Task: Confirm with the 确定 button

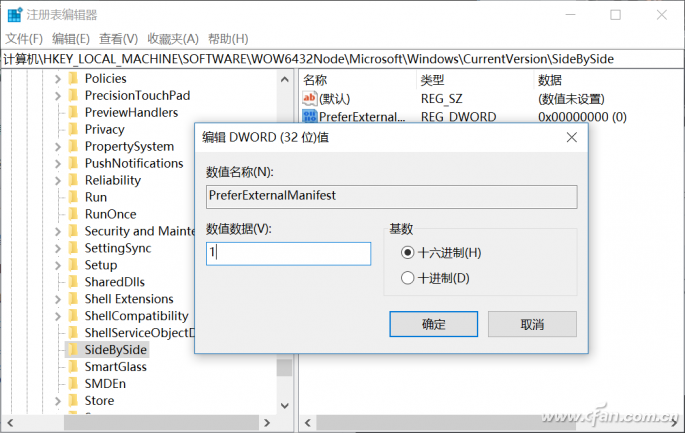Action: tap(433, 324)
